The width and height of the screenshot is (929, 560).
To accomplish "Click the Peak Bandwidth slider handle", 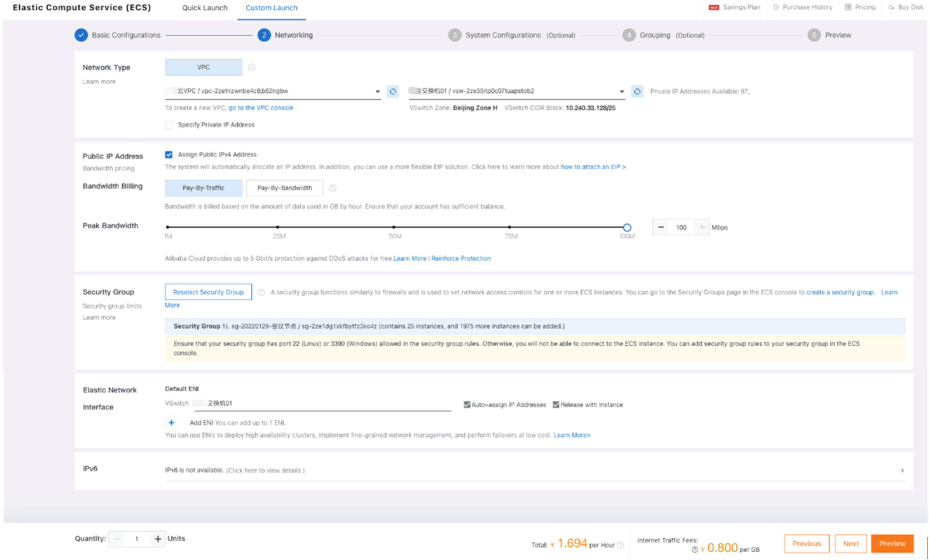I will pos(626,227).
